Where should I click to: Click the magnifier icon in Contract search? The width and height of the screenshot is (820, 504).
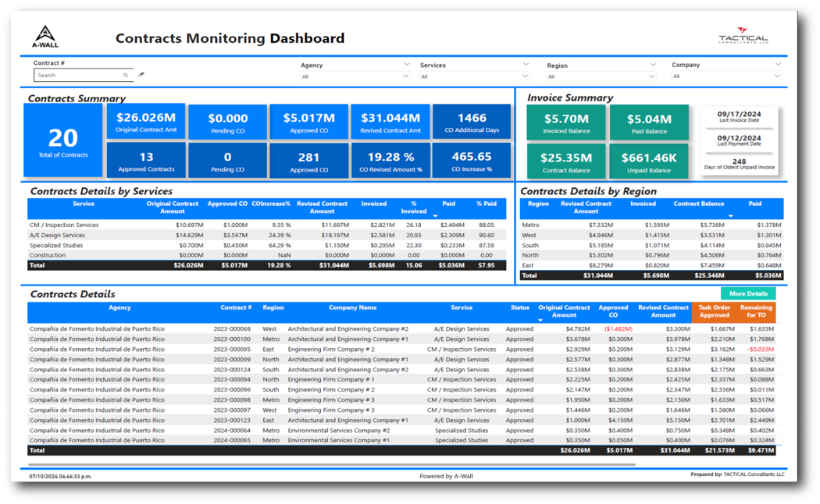click(x=126, y=76)
